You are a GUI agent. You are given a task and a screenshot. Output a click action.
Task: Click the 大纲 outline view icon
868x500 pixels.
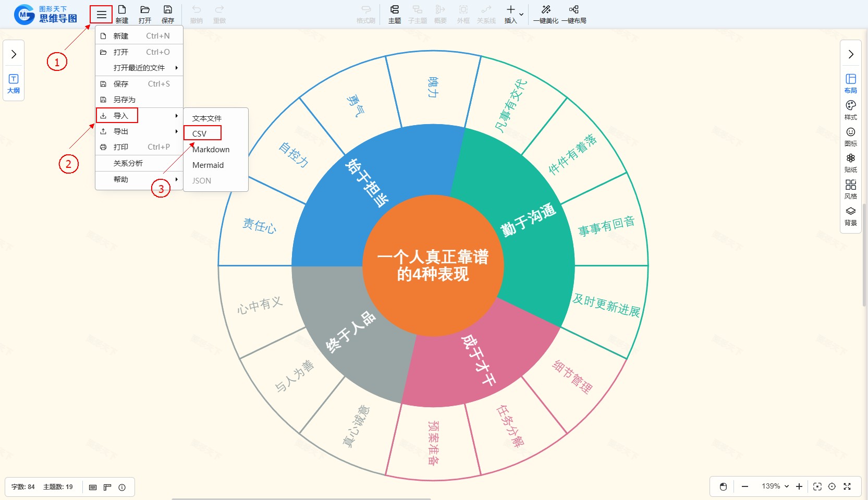pyautogui.click(x=14, y=83)
